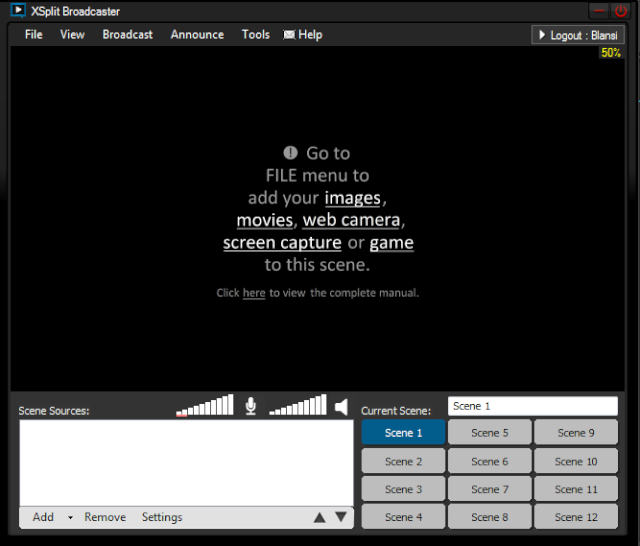The height and width of the screenshot is (546, 640).
Task: Click the movies link
Action: 265,220
